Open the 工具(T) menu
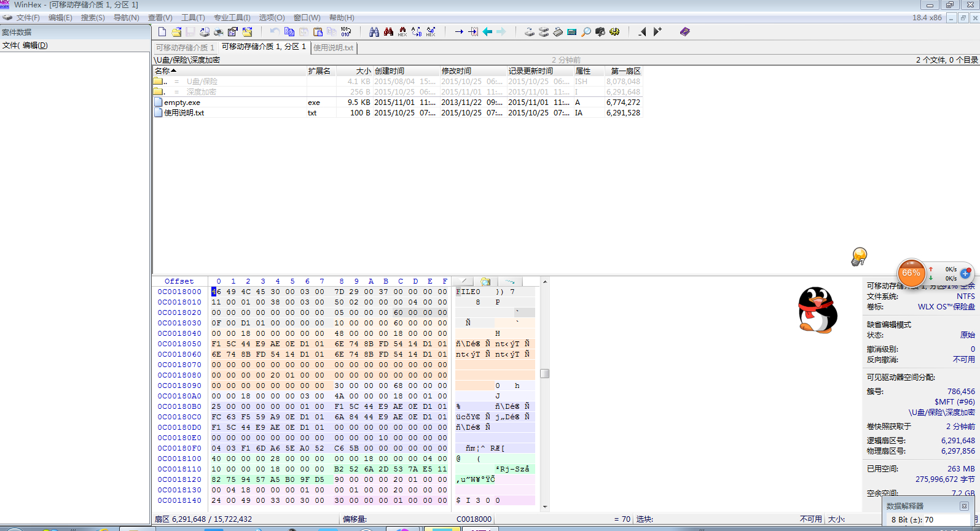980x531 pixels. 193,18
